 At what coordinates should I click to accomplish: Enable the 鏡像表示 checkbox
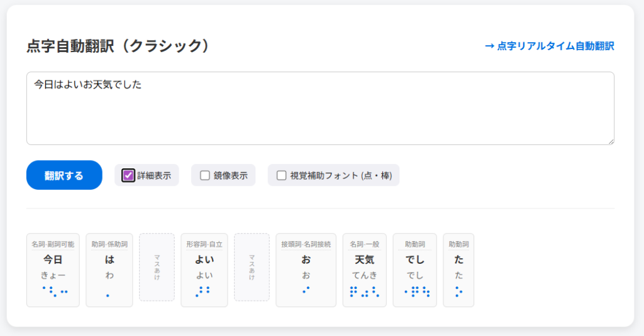pyautogui.click(x=205, y=175)
